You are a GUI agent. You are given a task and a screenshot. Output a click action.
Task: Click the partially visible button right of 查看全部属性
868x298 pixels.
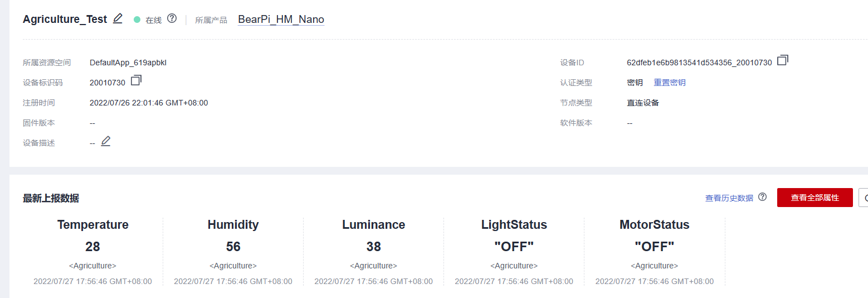point(864,198)
